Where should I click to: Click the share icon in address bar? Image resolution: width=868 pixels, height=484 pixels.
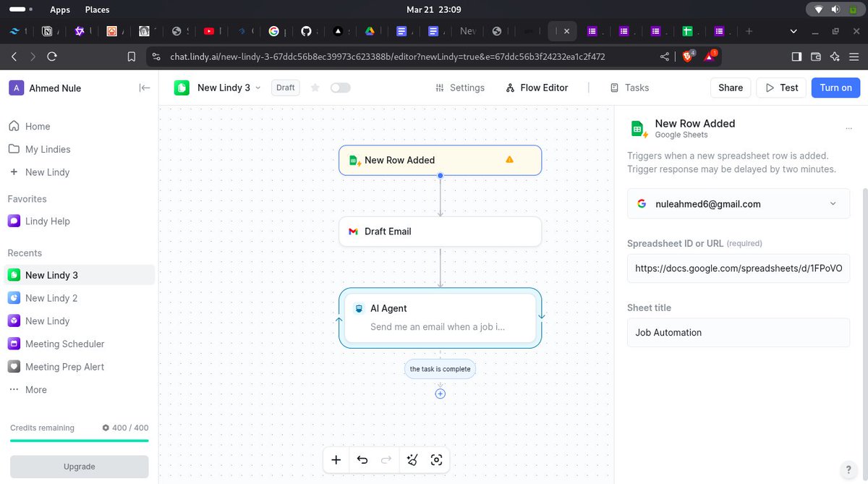(664, 56)
